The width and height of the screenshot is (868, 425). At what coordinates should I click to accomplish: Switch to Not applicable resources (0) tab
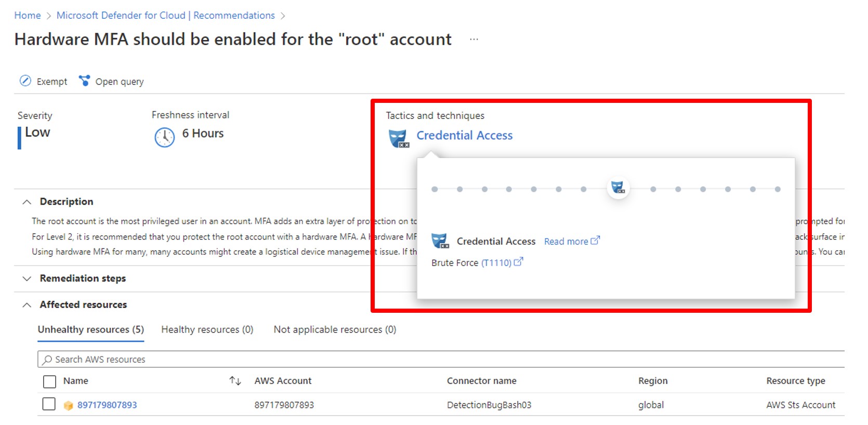pos(335,329)
